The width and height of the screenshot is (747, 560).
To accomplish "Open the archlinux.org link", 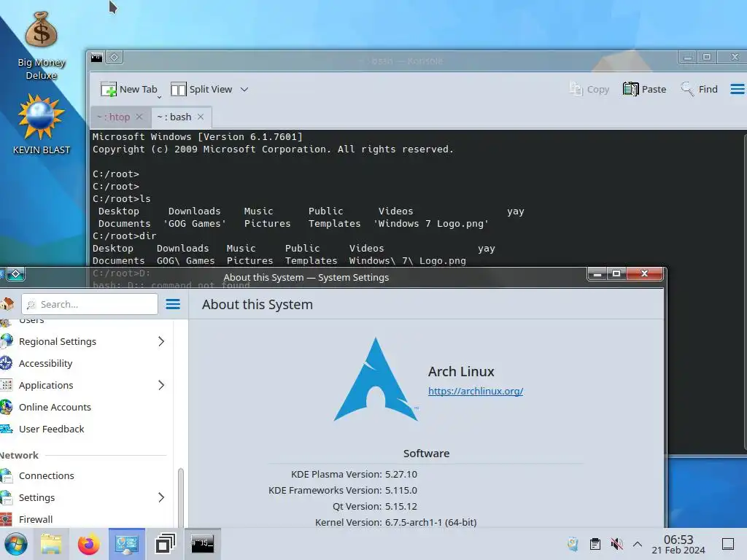I will tap(476, 391).
